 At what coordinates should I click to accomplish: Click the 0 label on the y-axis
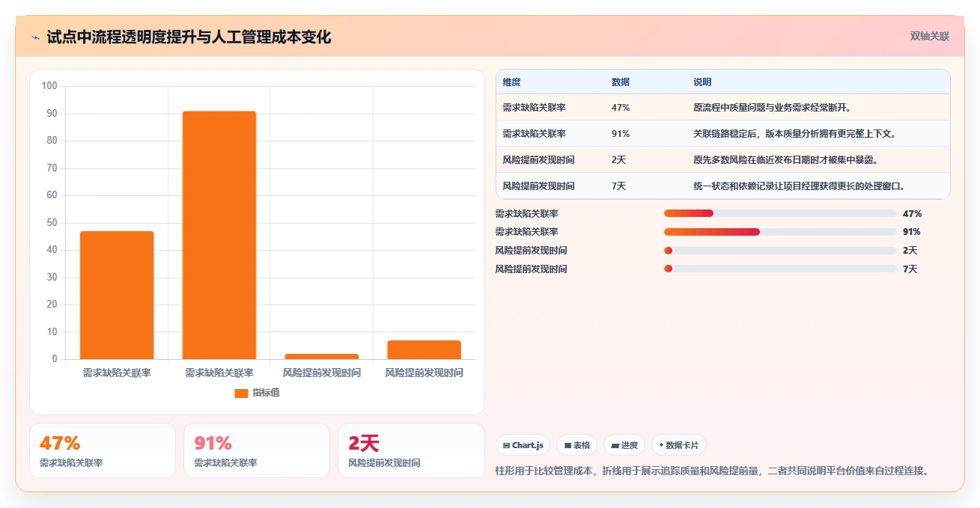[55, 359]
